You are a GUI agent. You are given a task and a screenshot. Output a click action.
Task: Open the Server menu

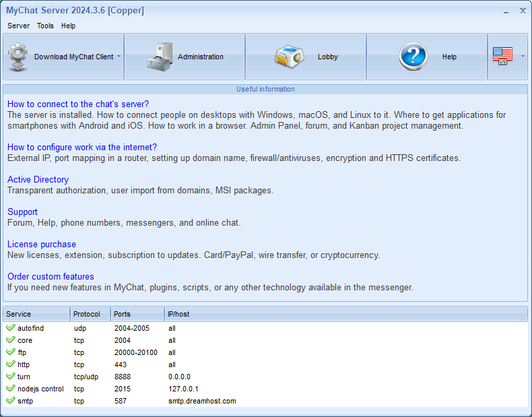tap(18, 26)
